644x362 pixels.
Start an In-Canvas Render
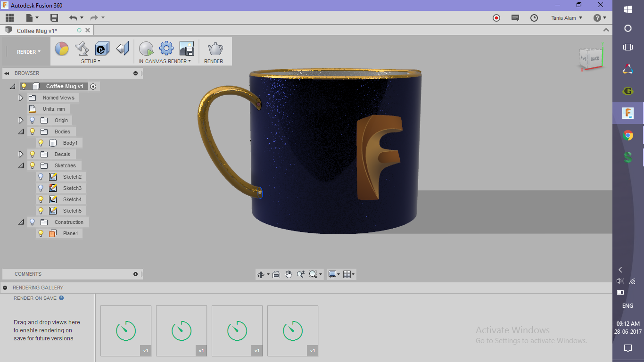[x=146, y=48]
